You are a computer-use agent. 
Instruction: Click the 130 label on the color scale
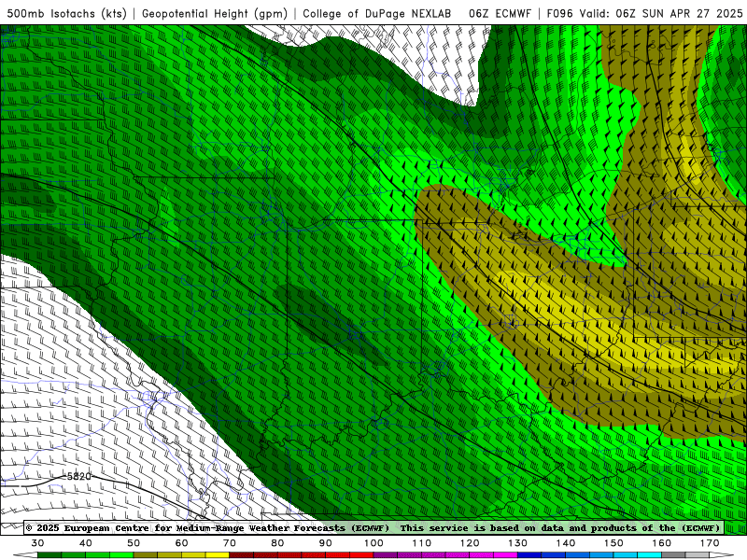tap(518, 543)
